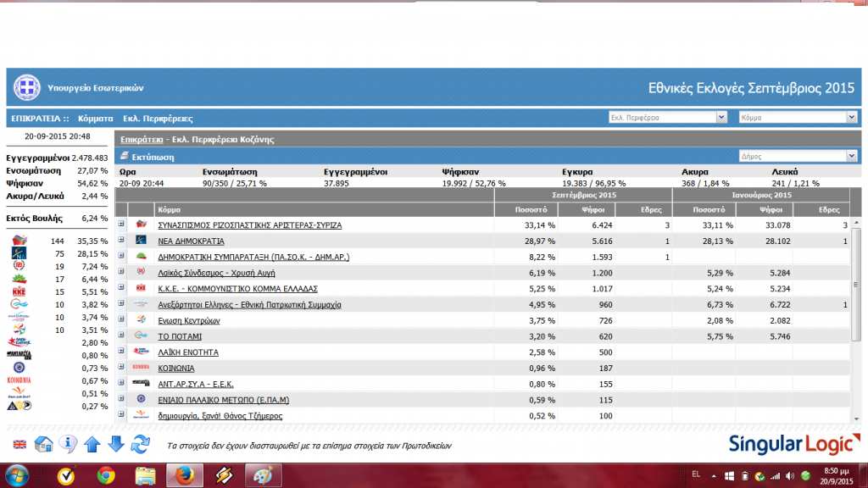Click the printer icon beside Εκτύπωση

click(x=125, y=157)
